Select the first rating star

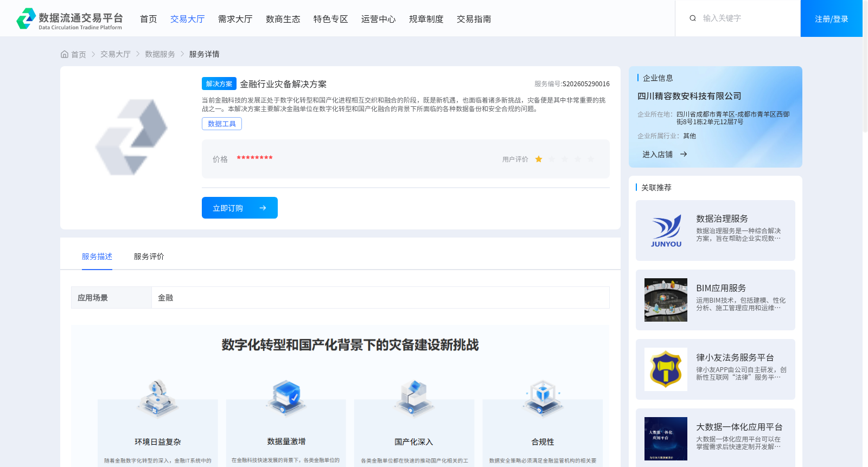click(539, 159)
